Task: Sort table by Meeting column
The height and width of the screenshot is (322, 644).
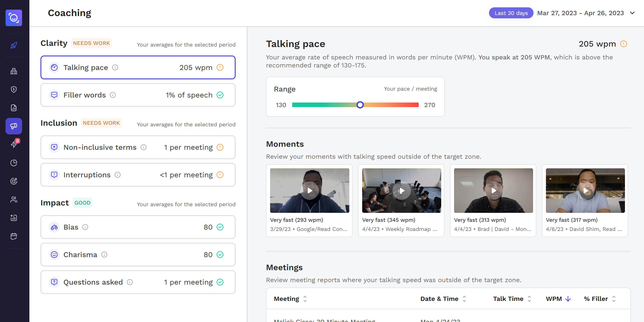Action: click(305, 299)
